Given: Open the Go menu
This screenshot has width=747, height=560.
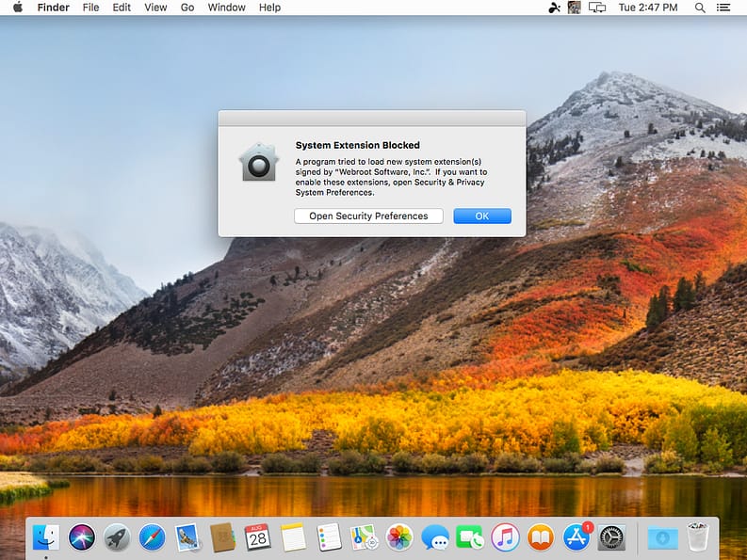Looking at the screenshot, I should [187, 8].
